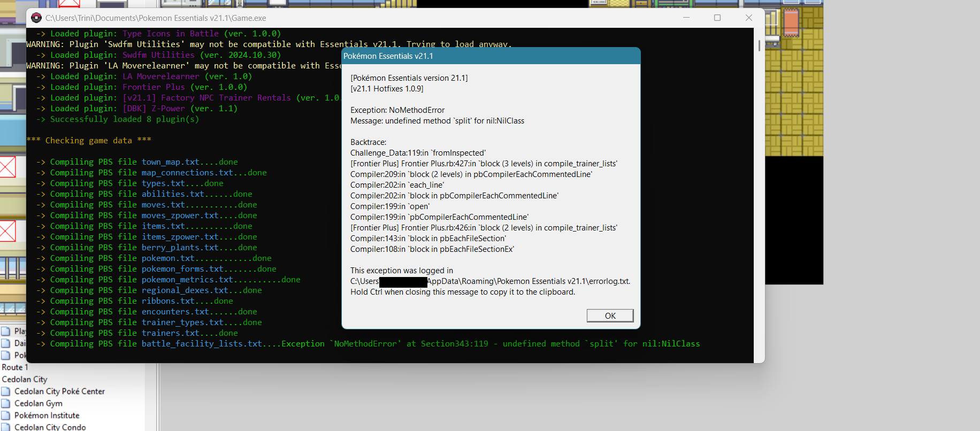
Task: Click the "moves_zpower.txt" compiling line
Action: [147, 215]
